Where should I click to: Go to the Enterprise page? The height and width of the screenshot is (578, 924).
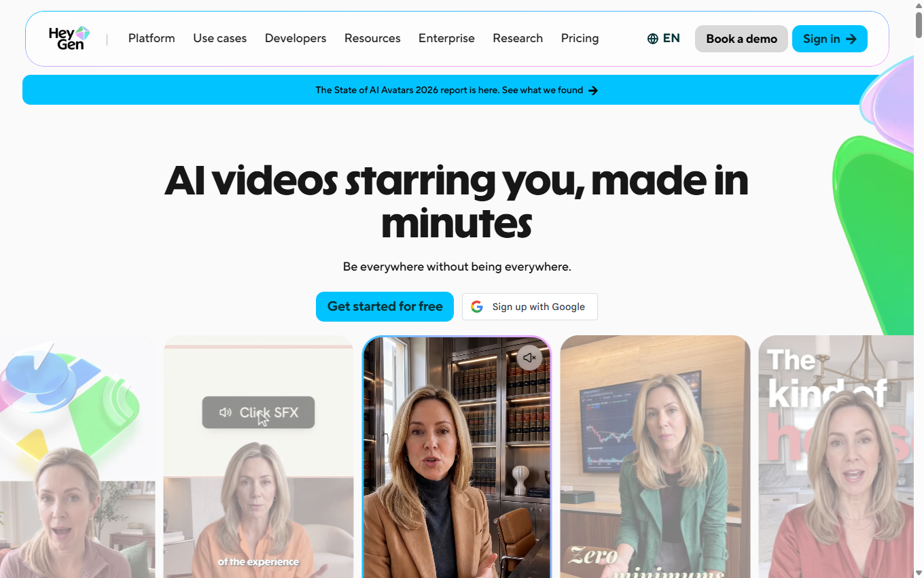click(x=446, y=38)
